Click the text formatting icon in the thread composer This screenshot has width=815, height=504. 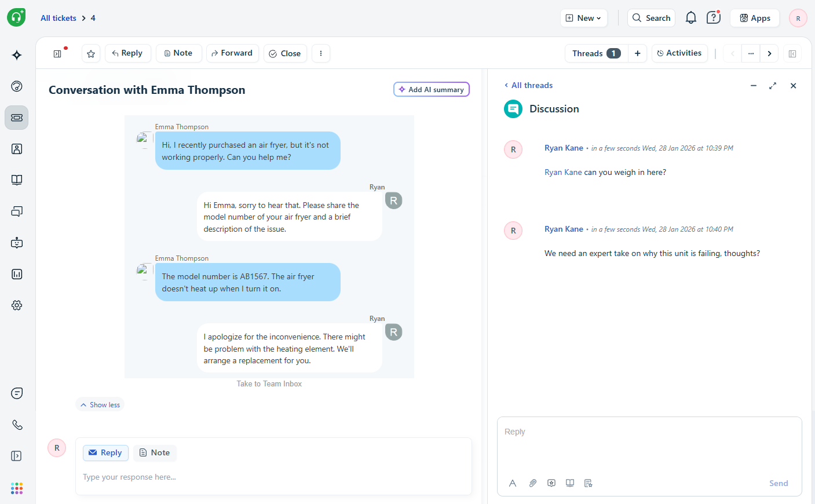(513, 483)
